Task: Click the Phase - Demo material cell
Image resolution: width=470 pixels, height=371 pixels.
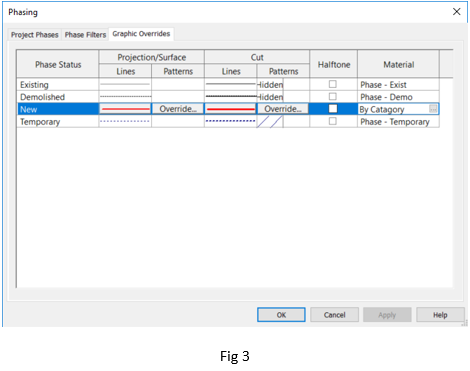Action: tap(398, 97)
